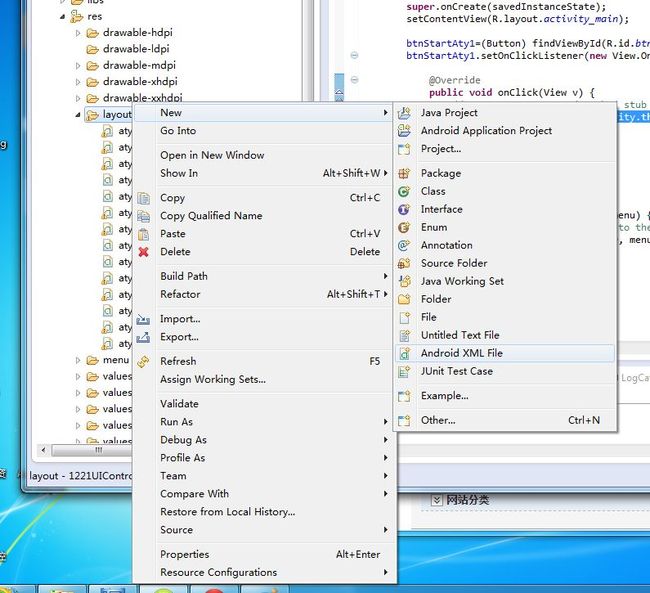Click the Android XML File icon

(x=404, y=353)
